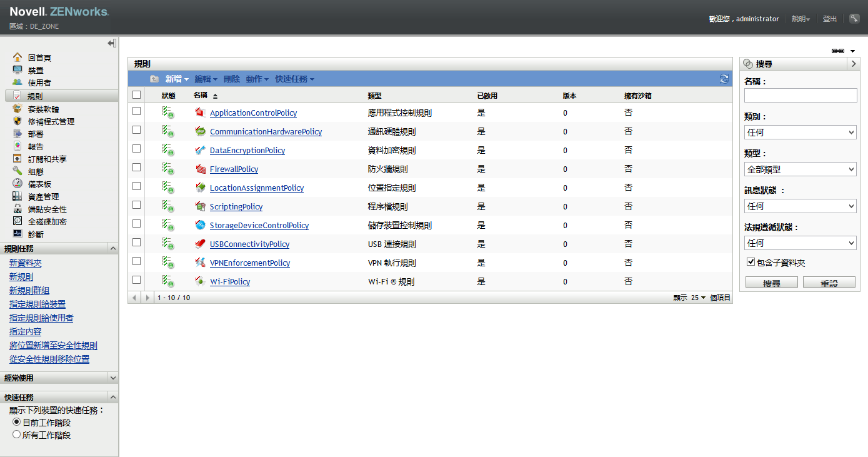This screenshot has height=457, width=868.
Task: Click the 端點安全性 icon in sidebar
Action: click(17, 209)
